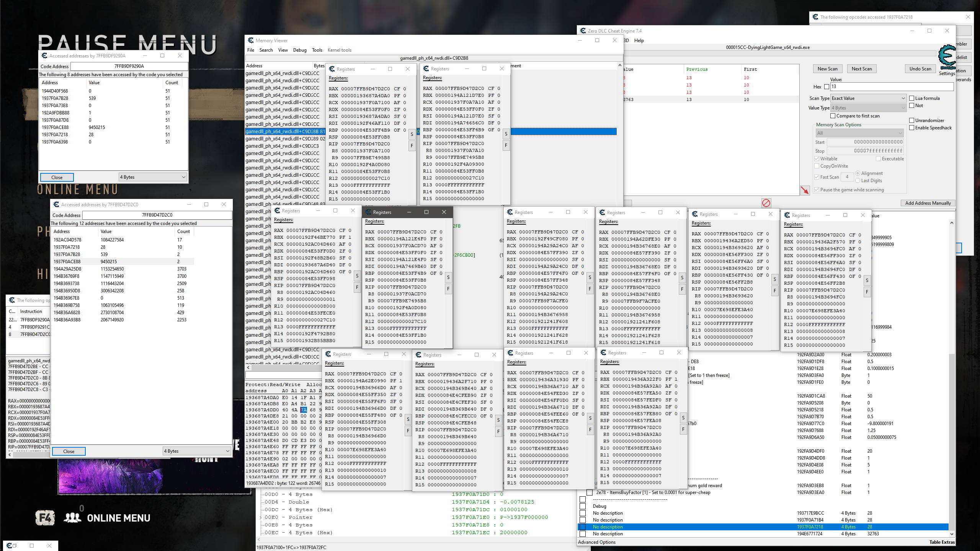The image size is (980, 551).
Task: Toggle the Hex checkbox beside Value
Action: click(x=826, y=87)
